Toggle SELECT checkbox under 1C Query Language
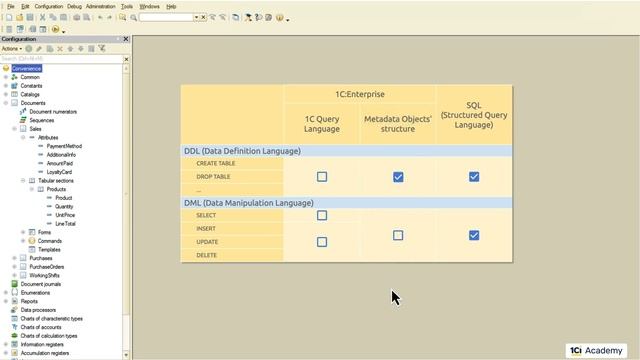 [322, 215]
